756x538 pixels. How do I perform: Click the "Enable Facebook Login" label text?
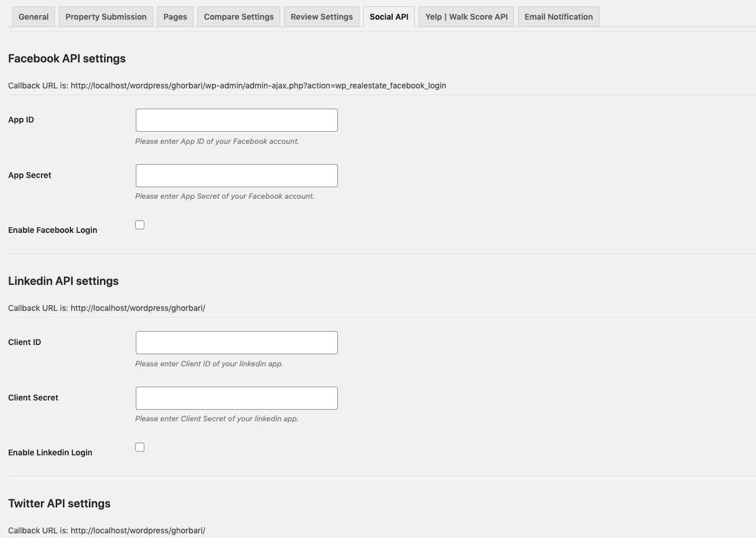53,230
